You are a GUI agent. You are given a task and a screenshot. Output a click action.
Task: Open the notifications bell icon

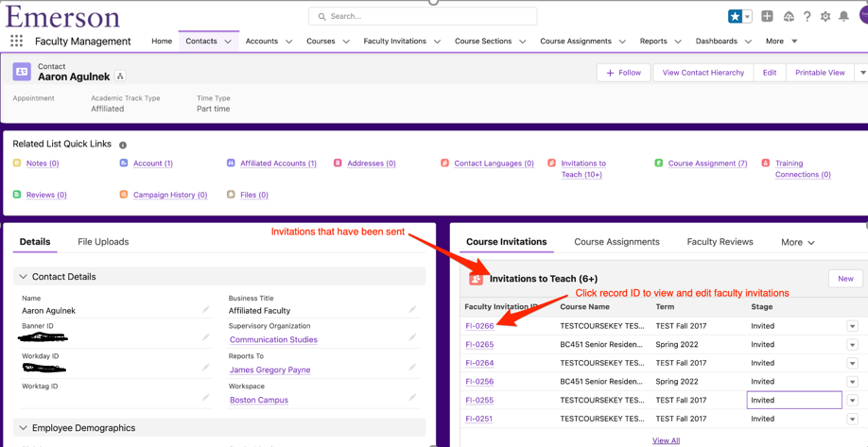coord(843,17)
